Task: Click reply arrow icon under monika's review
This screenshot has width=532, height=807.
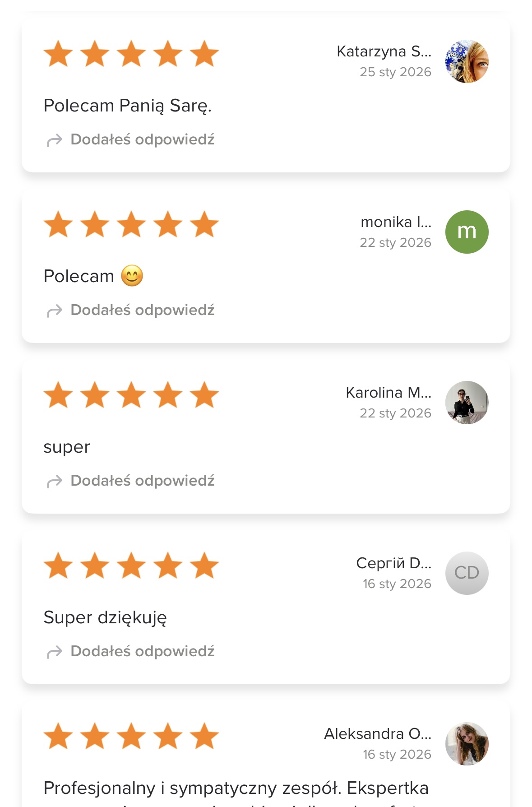Action: point(55,311)
